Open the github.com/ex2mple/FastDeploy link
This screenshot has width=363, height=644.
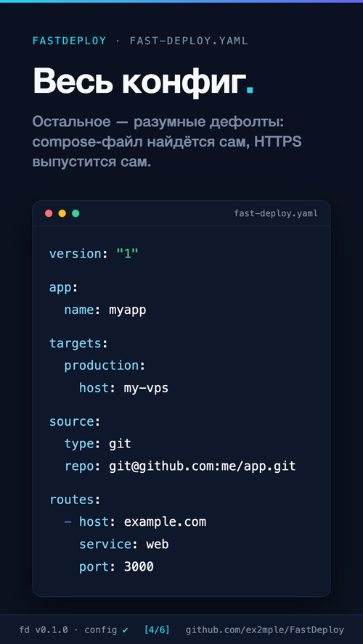pyautogui.click(x=265, y=629)
